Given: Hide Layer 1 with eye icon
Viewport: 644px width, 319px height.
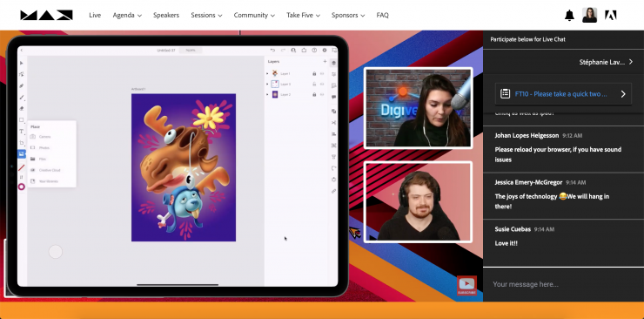Looking at the screenshot, I should pyautogui.click(x=322, y=73).
